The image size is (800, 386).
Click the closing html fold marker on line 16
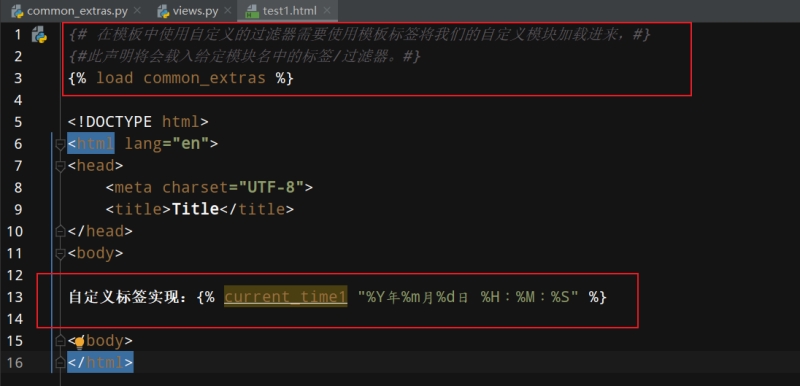[60, 363]
